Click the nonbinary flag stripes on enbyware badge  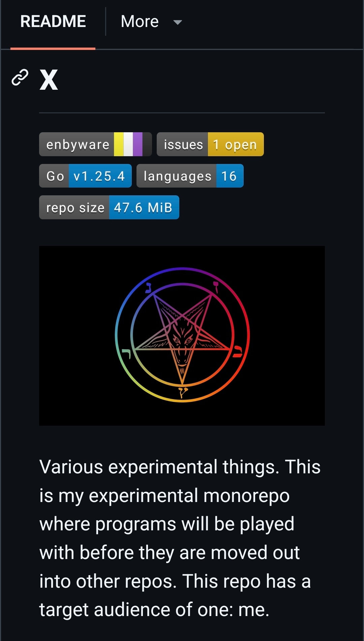click(x=128, y=144)
